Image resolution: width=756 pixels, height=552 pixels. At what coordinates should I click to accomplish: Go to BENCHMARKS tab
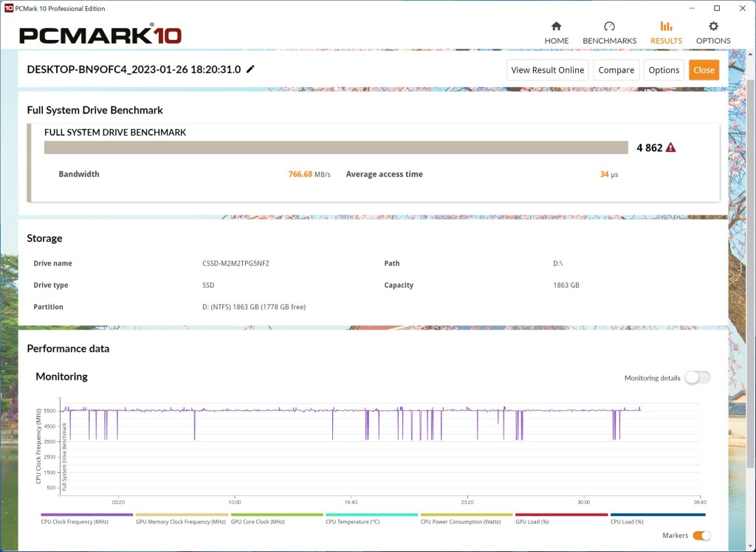pos(609,32)
